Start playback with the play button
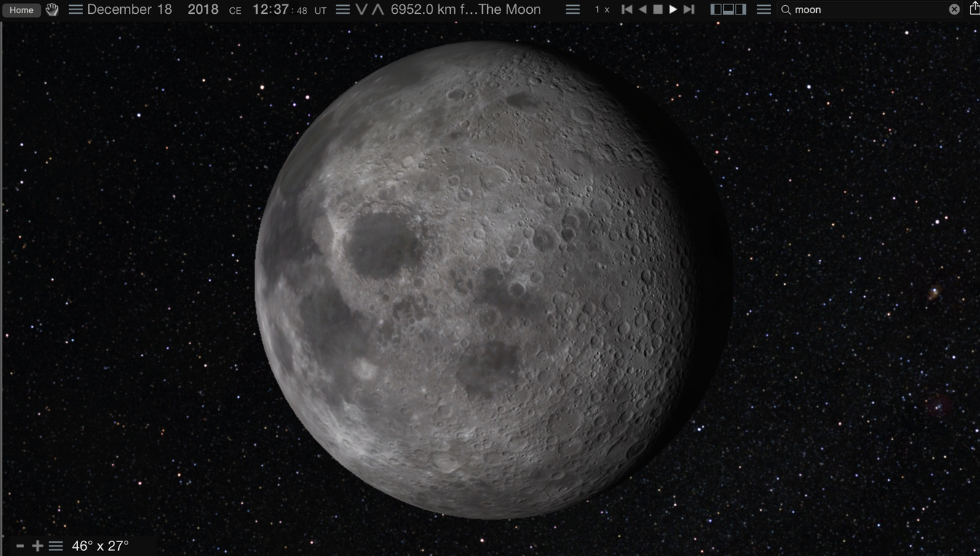Viewport: 980px width, 556px height. tap(673, 9)
